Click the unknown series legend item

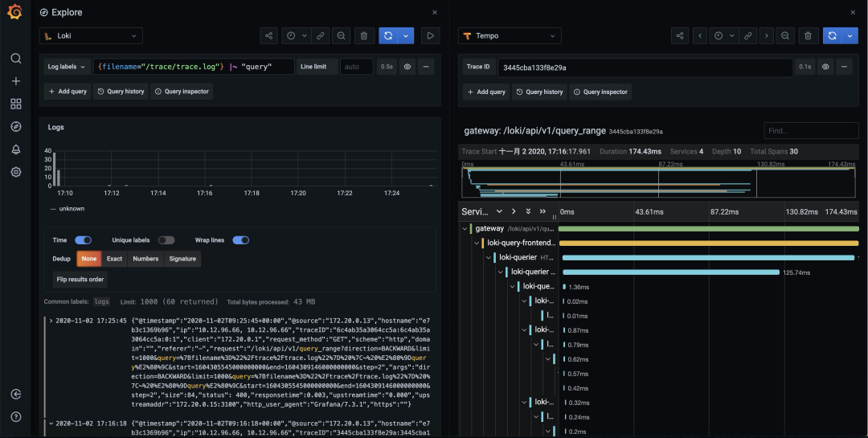pyautogui.click(x=68, y=209)
